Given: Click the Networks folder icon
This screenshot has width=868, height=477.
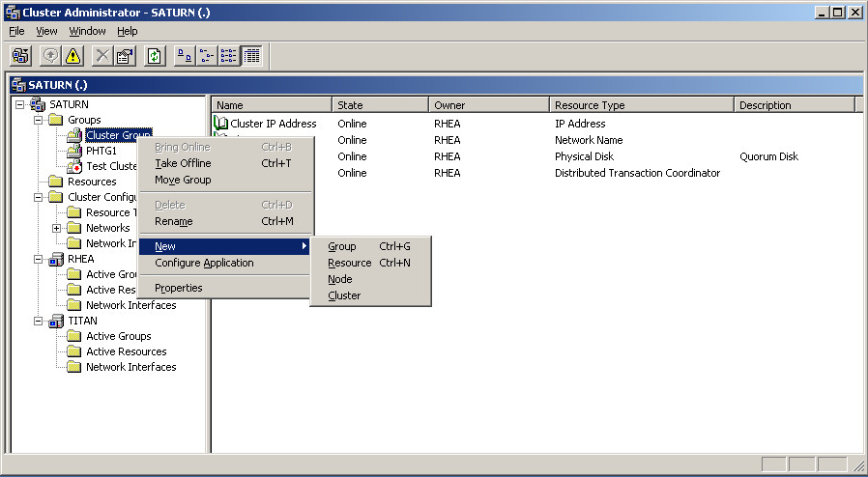Looking at the screenshot, I should 74,228.
